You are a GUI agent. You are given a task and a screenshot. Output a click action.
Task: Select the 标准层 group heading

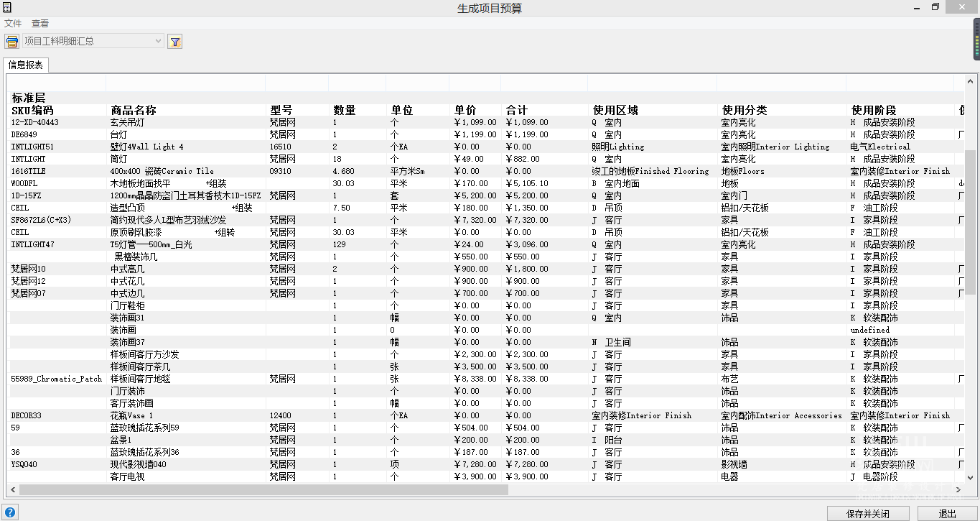29,98
